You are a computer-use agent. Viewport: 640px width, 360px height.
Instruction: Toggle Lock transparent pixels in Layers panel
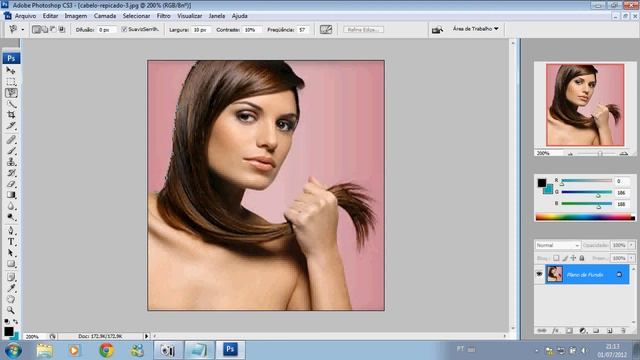click(556, 258)
